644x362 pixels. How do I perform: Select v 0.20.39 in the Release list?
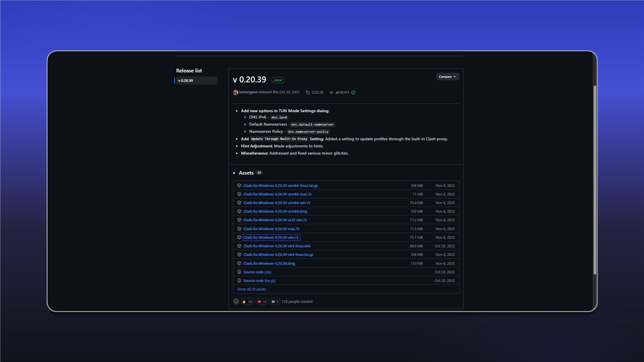(197, 81)
